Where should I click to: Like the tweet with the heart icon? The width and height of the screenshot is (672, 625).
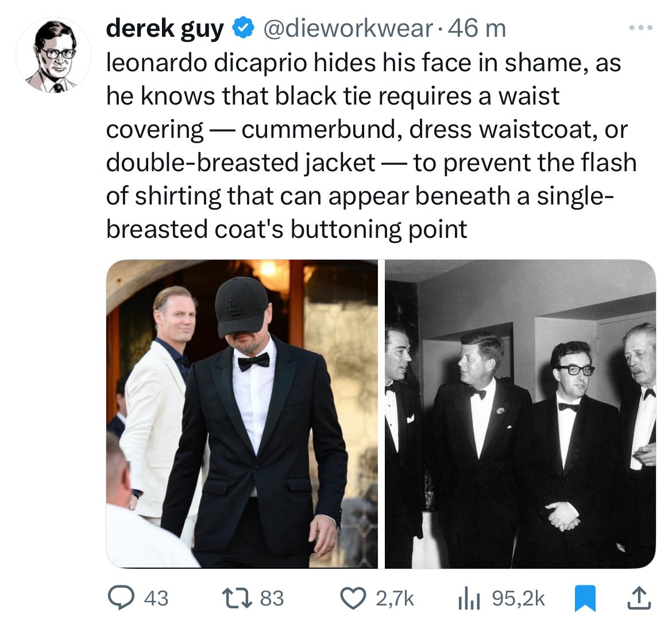tap(356, 598)
